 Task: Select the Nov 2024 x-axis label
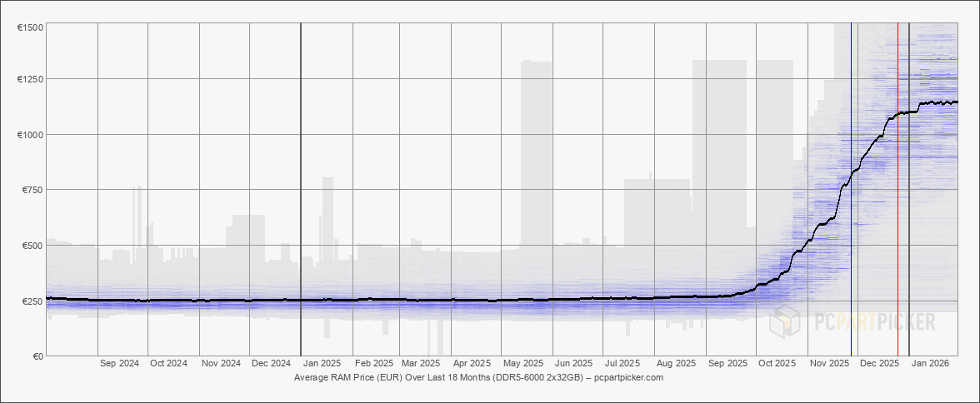click(x=221, y=363)
